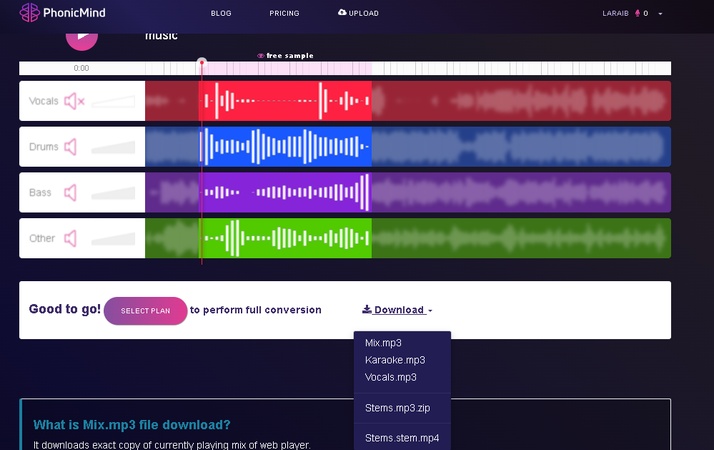Click the 'Drums' track label
714x450 pixels.
coord(44,147)
